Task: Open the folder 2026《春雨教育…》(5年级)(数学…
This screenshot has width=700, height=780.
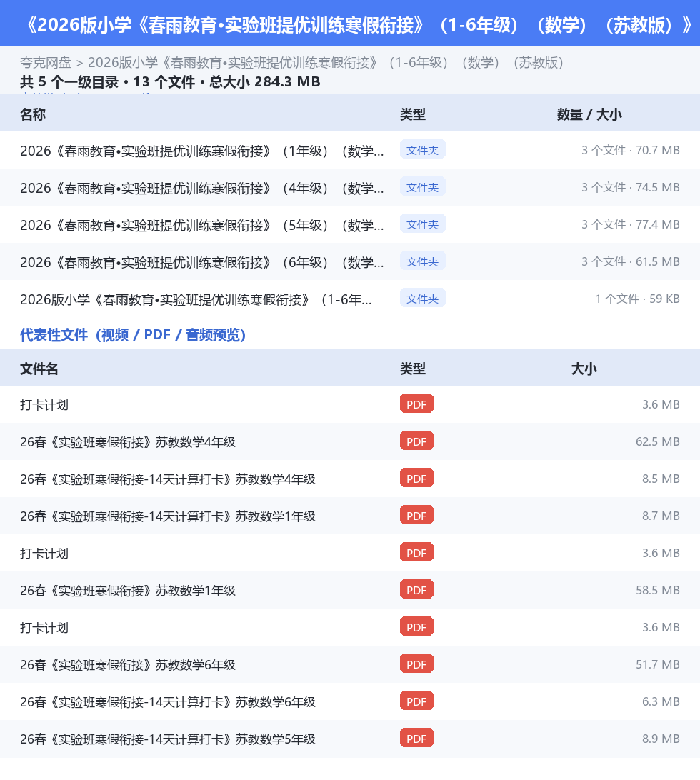Action: pos(202,225)
